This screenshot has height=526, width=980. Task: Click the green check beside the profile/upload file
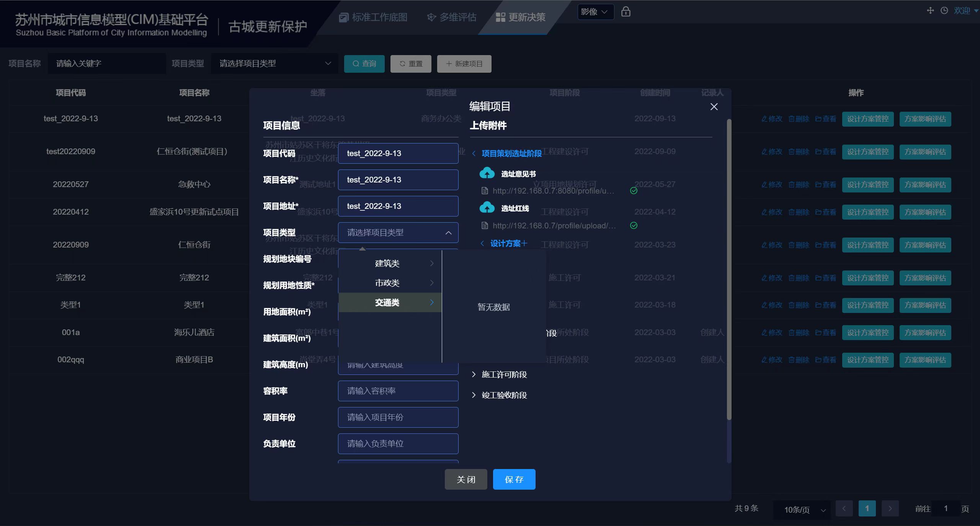click(x=634, y=225)
